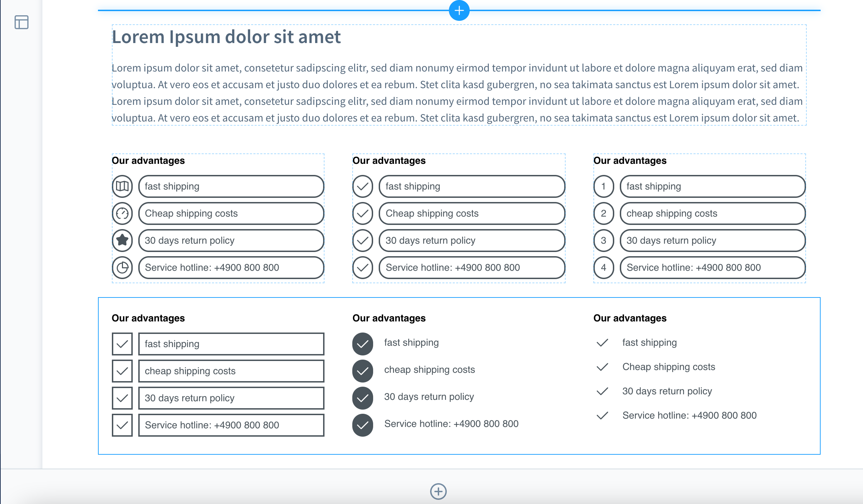This screenshot has width=863, height=504.
Task: Toggle checkbox beside 30 days return policy
Action: tap(123, 397)
